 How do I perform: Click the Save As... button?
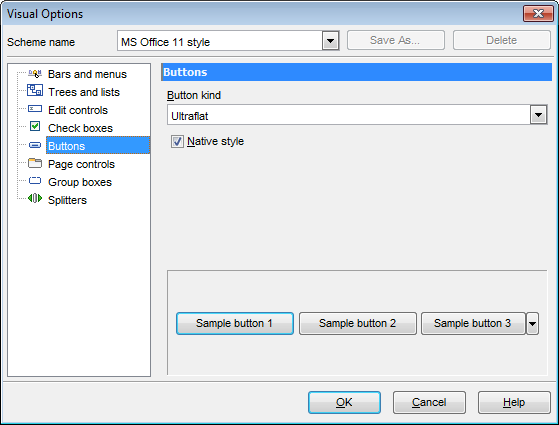tap(396, 40)
